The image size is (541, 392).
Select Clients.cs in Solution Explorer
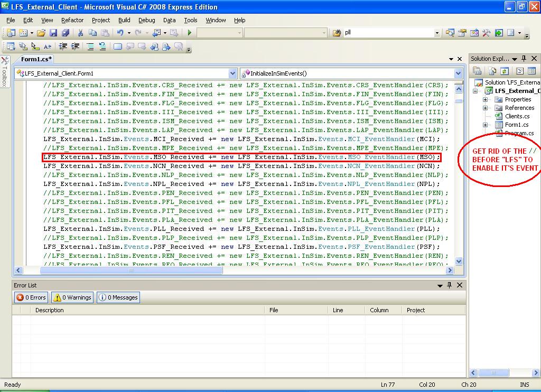517,116
